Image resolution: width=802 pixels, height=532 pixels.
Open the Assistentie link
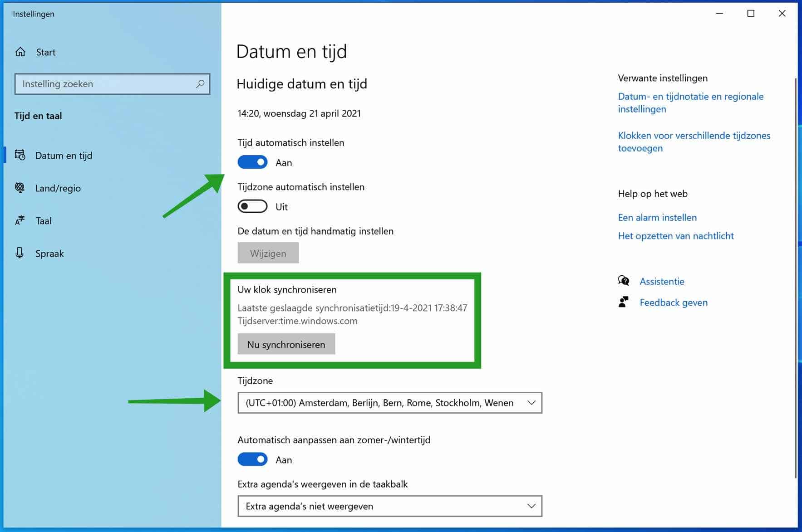click(662, 281)
